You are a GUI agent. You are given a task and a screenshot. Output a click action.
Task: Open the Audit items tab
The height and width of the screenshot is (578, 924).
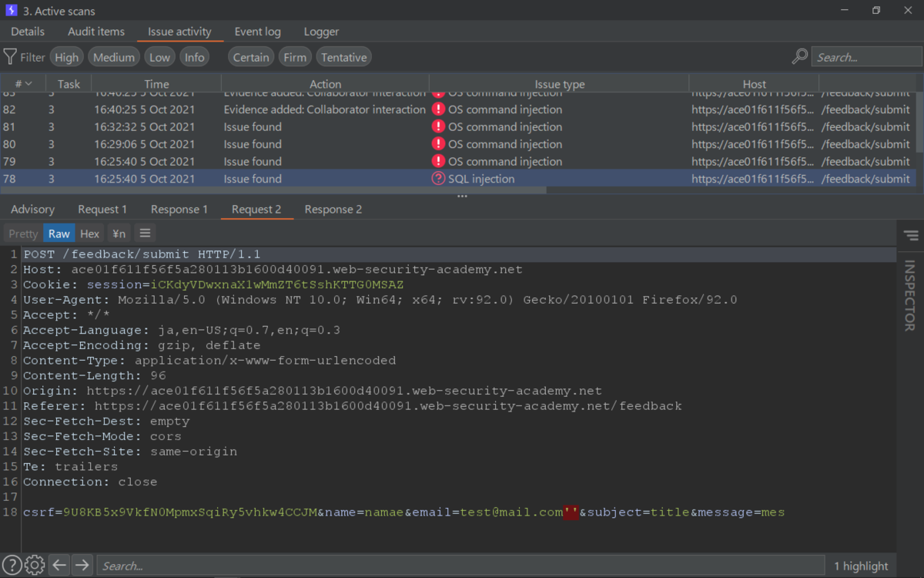click(96, 32)
